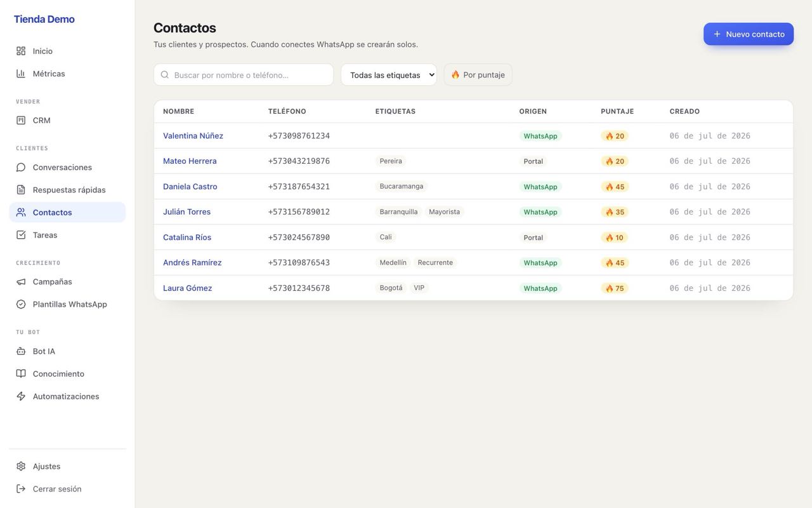Go to Métricas in sidebar
The width and height of the screenshot is (812, 508).
[67, 74]
